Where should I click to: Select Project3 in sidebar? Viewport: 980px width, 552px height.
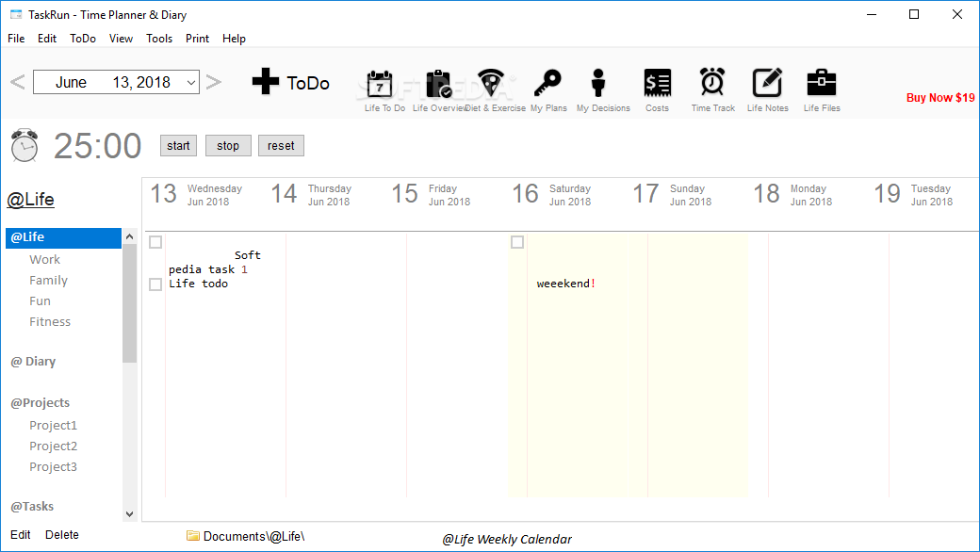tap(53, 466)
